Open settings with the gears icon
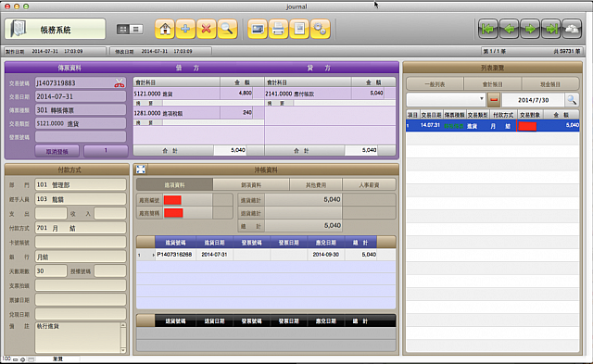This screenshot has width=593, height=364. pyautogui.click(x=320, y=29)
